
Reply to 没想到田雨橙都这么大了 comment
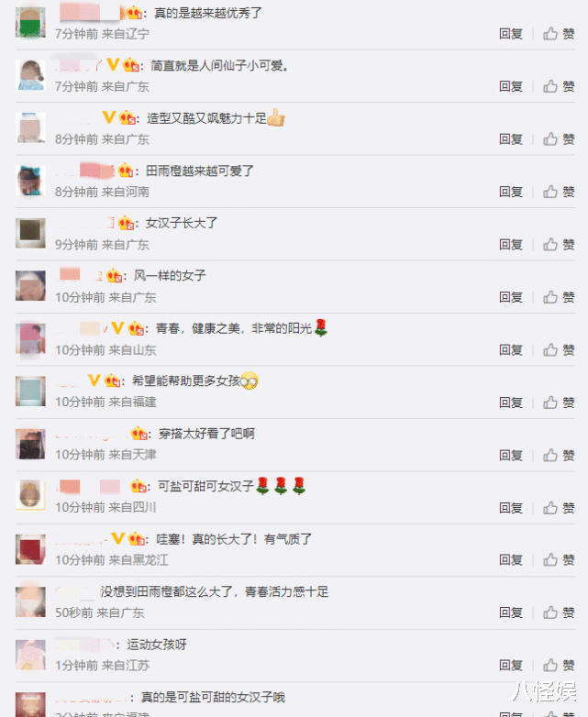[511, 612]
